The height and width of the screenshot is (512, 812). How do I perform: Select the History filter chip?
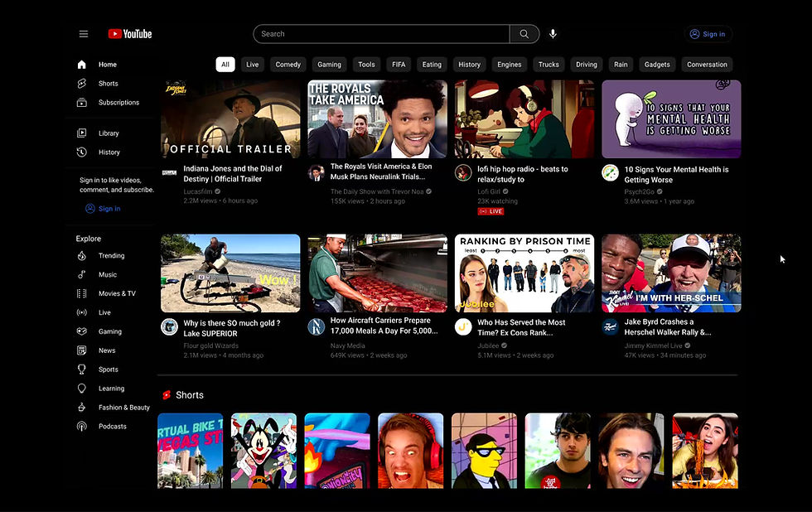pos(469,65)
